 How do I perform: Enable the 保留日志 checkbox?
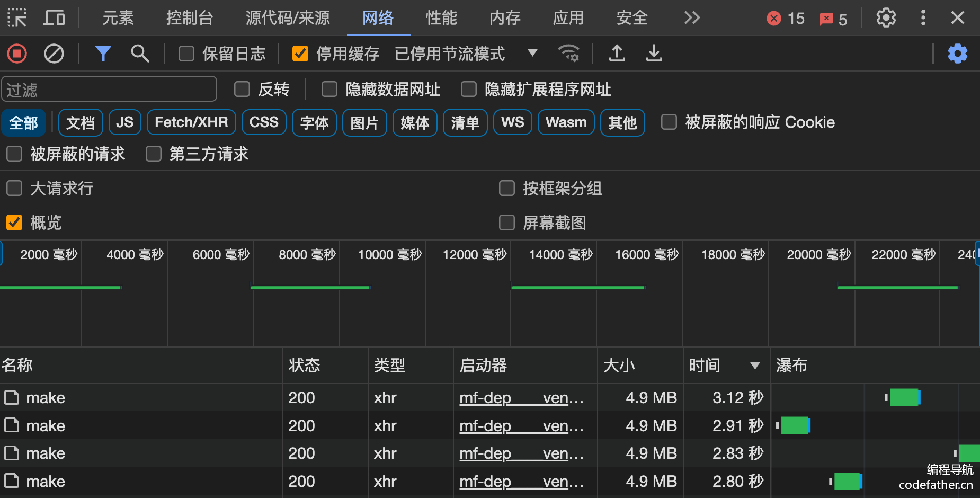[186, 54]
